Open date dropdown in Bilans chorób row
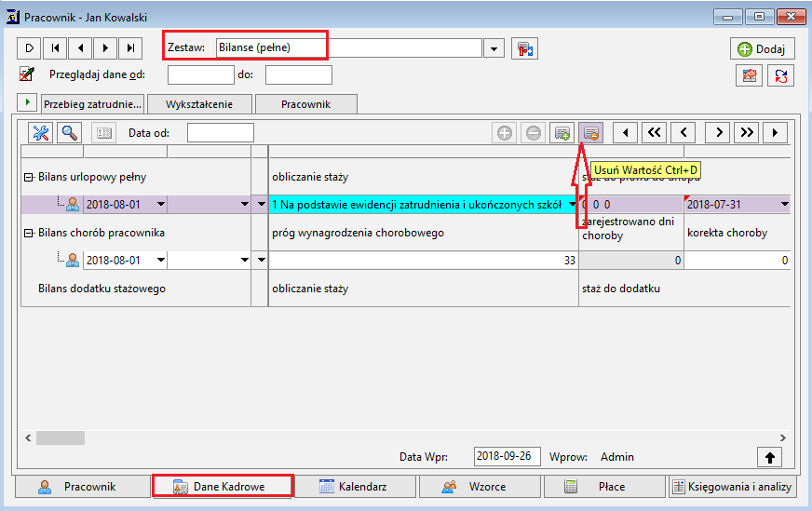The width and height of the screenshot is (812, 511). pyautogui.click(x=161, y=260)
